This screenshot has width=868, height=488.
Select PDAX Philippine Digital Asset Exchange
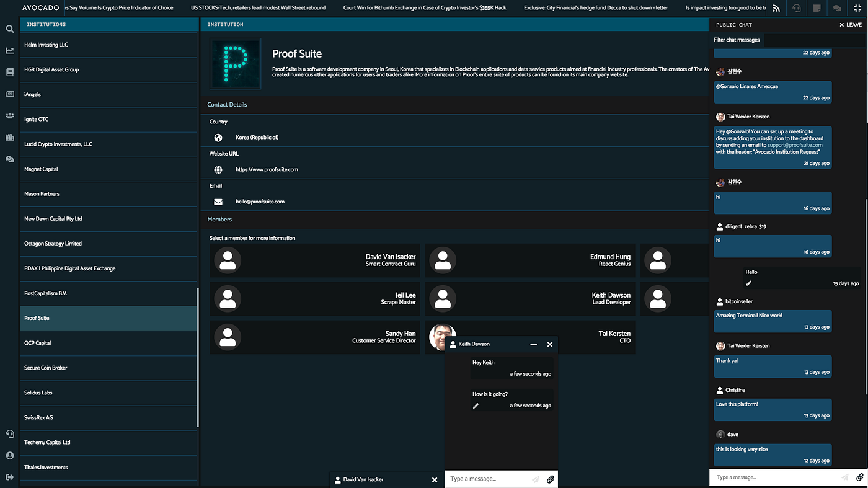[108, 268]
